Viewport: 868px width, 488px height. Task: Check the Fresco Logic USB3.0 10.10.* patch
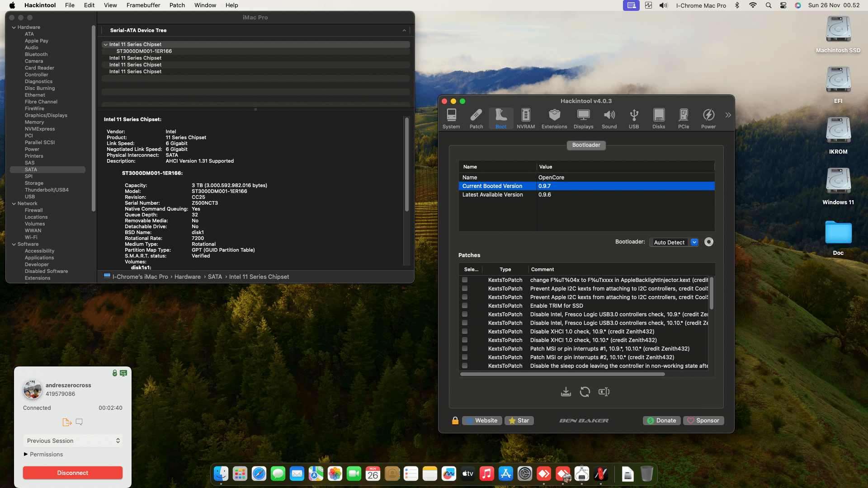(465, 323)
